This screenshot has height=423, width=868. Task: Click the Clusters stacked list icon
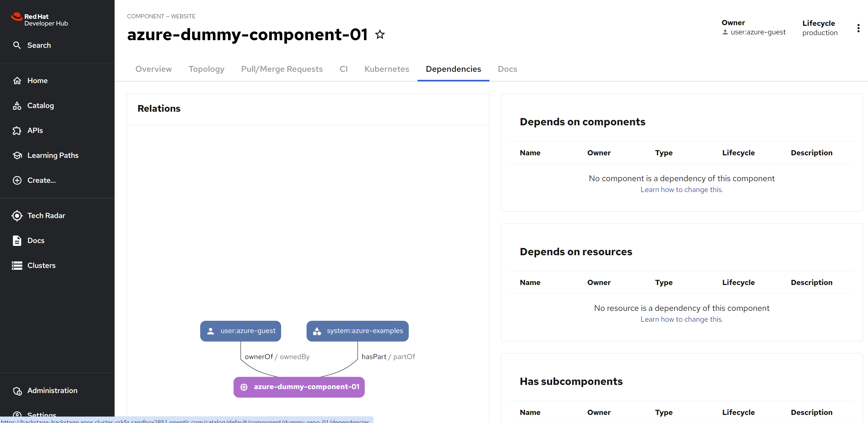[x=17, y=265]
